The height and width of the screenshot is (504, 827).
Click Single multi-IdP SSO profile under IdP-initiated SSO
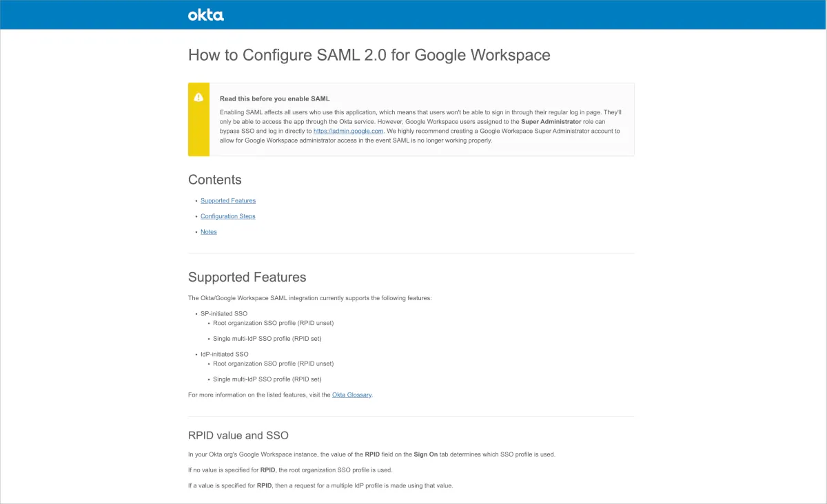[267, 379]
